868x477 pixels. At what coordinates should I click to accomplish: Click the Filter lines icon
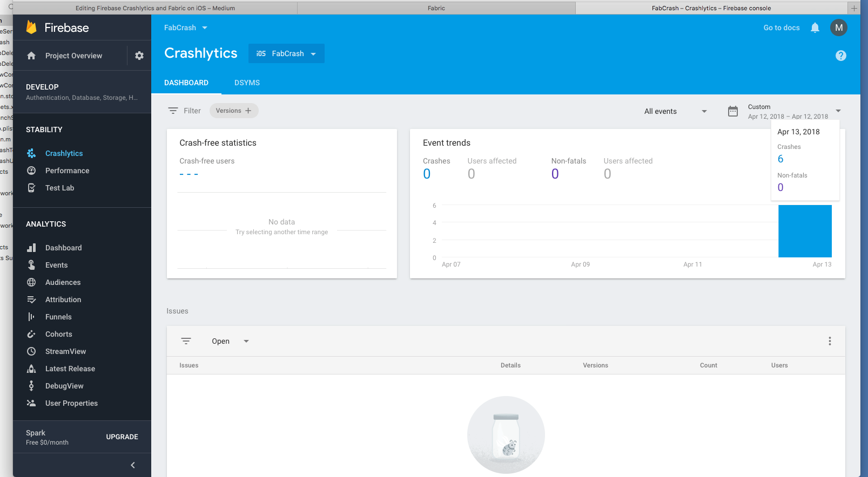[173, 111]
